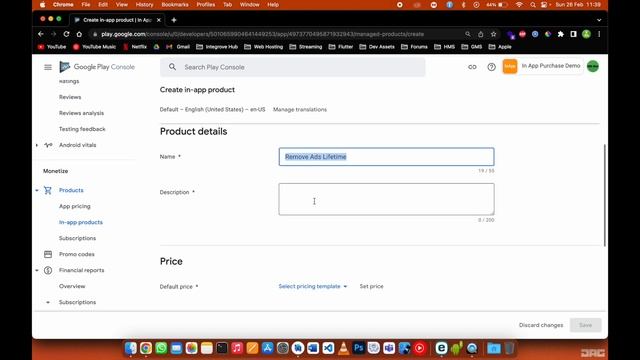The width and height of the screenshot is (640, 360).
Task: Open the Bookmarks menu
Action: pos(175,5)
